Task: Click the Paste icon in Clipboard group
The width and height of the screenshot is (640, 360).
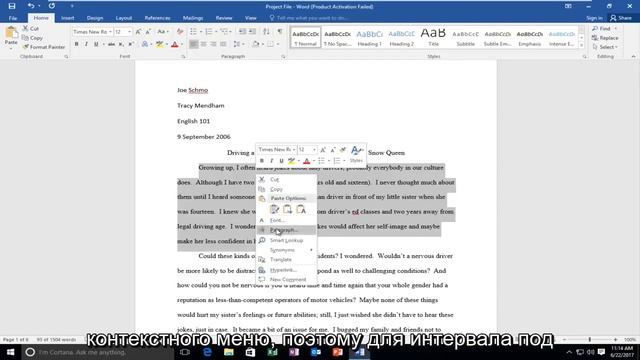Action: coord(11,33)
